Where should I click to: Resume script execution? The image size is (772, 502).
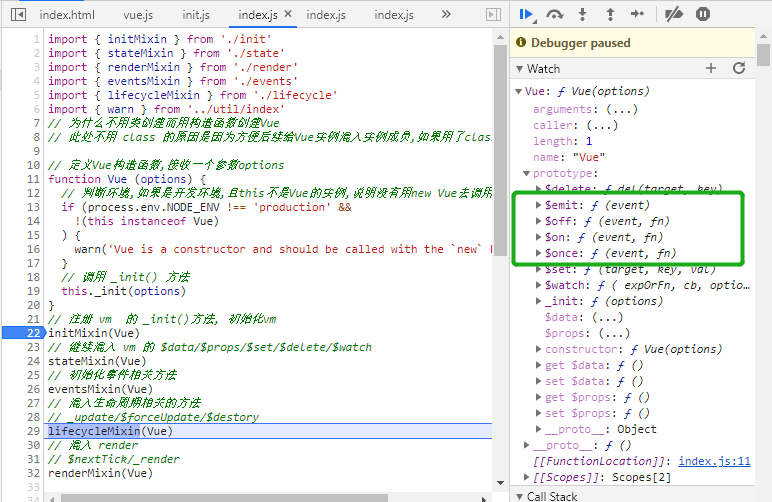click(x=526, y=14)
